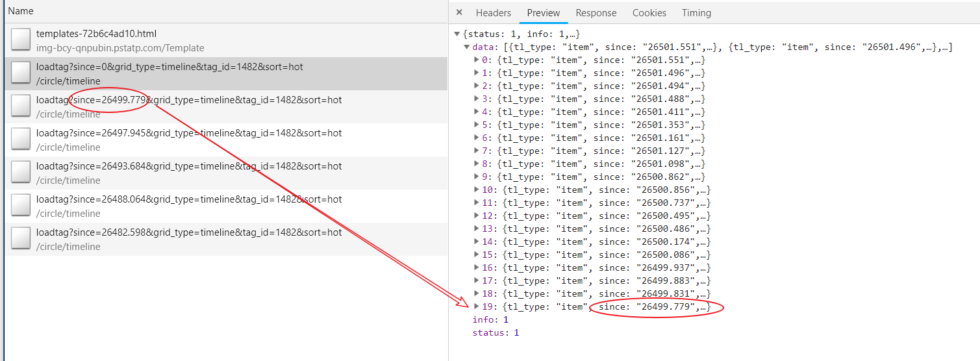Expand data item 11 since 26500.737
This screenshot has width=980, height=361.
coord(478,203)
